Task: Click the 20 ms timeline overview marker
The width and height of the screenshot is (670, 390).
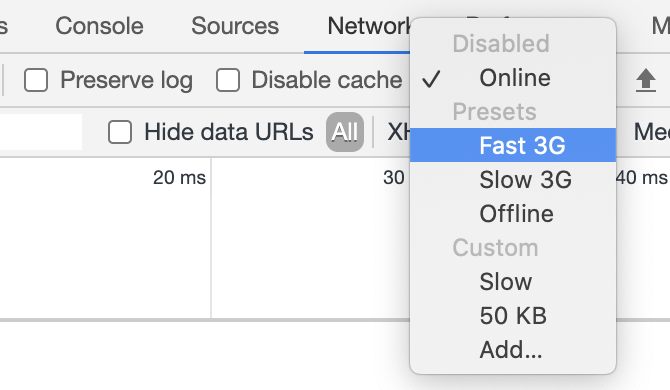Action: click(x=179, y=177)
